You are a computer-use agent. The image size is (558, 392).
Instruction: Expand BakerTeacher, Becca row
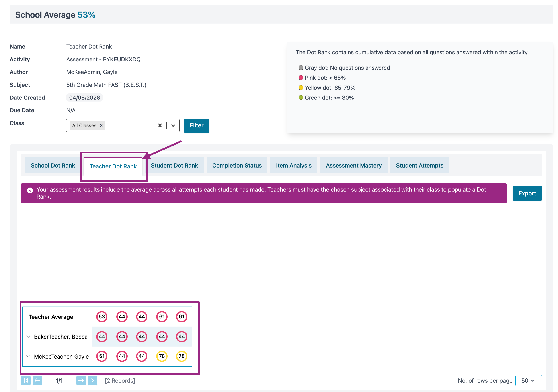coord(28,337)
